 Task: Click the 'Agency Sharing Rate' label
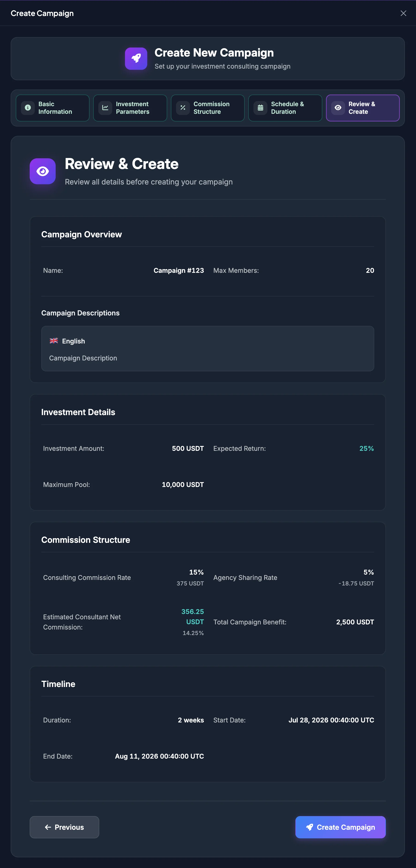coord(245,578)
